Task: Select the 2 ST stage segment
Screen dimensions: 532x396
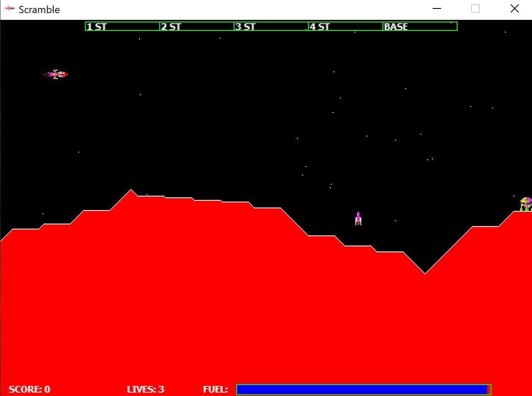Action: click(x=197, y=26)
